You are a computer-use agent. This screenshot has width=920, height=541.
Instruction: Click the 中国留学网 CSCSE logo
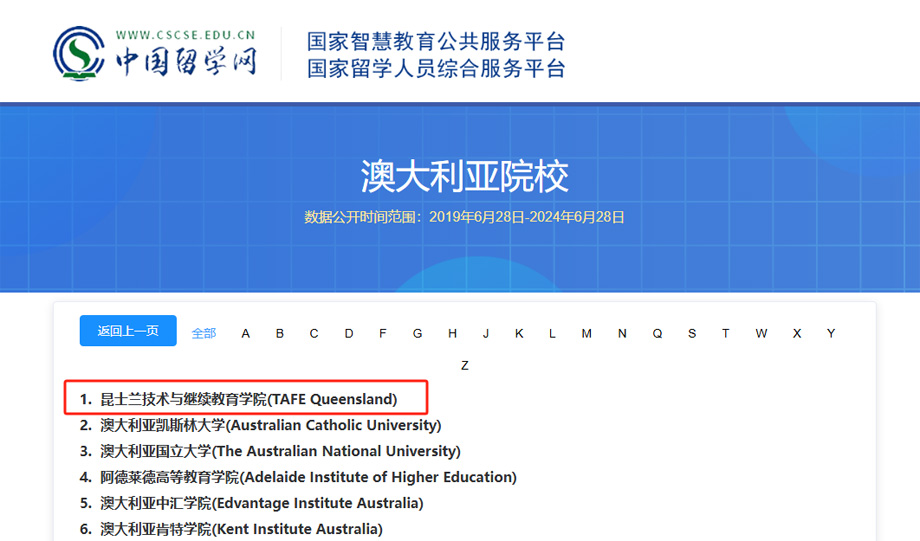point(155,53)
